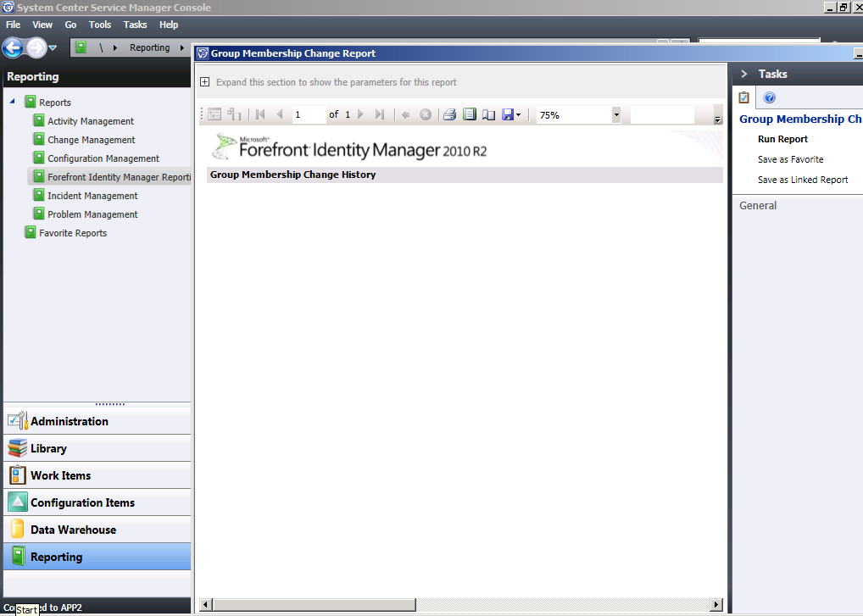Click Run Report in Tasks pane
The image size is (863, 616).
(x=782, y=139)
